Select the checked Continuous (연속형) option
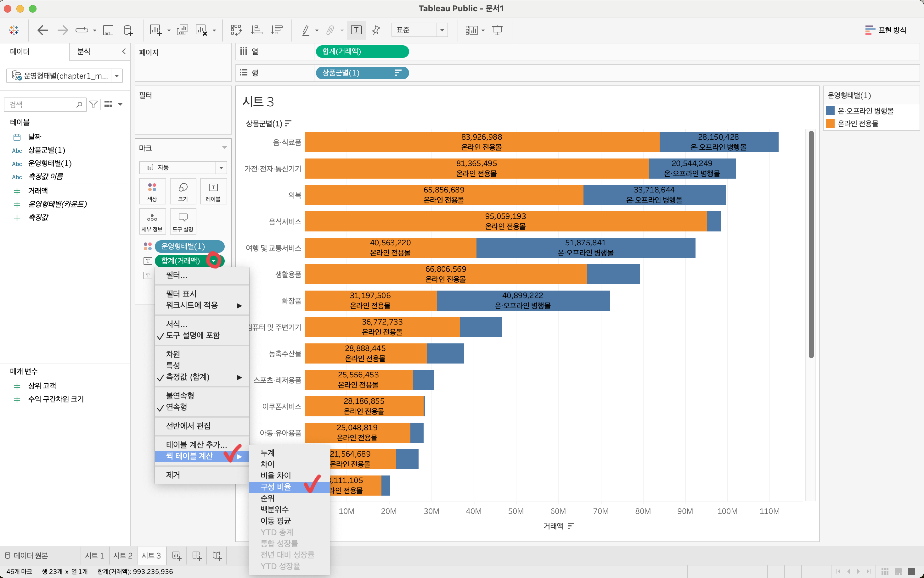 click(176, 407)
